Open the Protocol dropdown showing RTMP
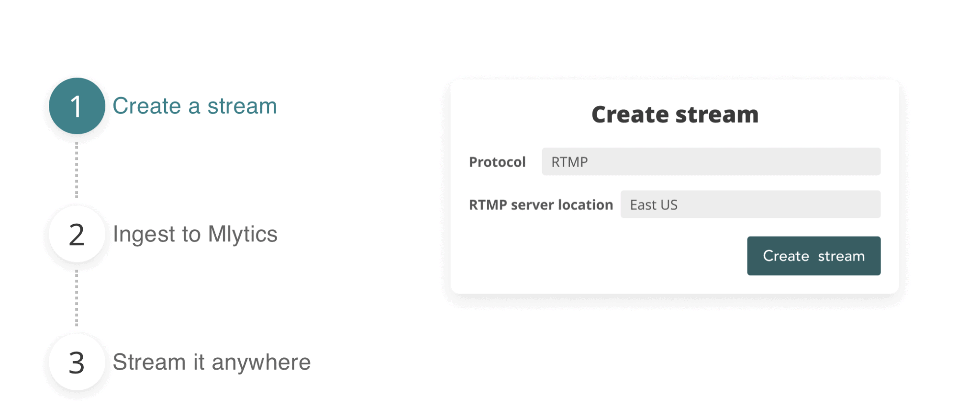Image resolution: width=980 pixels, height=420 pixels. point(711,162)
